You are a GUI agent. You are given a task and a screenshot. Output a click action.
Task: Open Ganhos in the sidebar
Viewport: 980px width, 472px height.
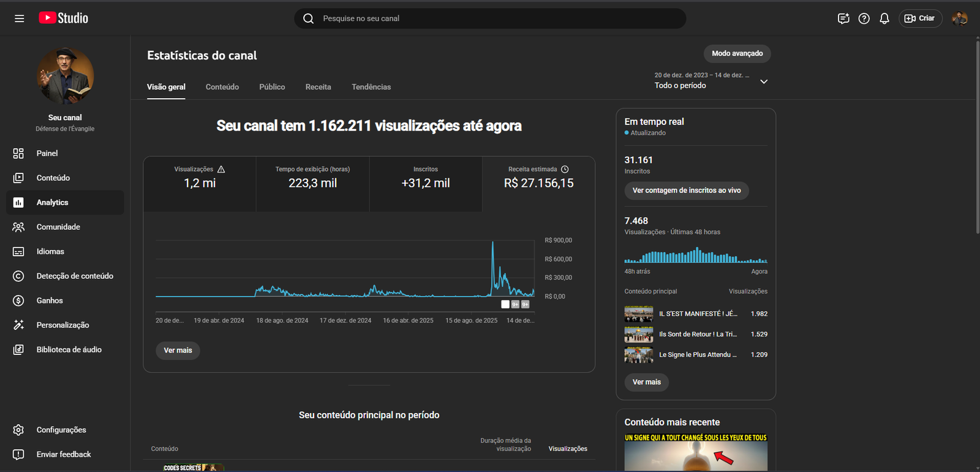pyautogui.click(x=50, y=300)
